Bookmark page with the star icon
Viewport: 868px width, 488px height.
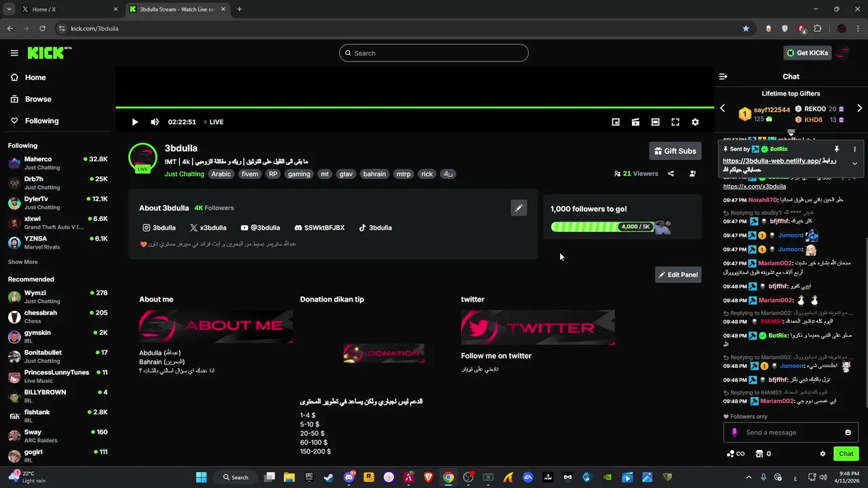coord(746,28)
